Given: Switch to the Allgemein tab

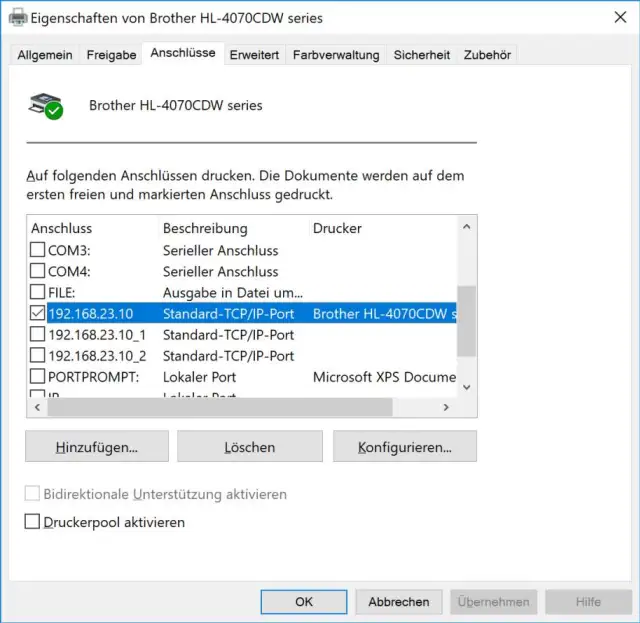Looking at the screenshot, I should pos(45,55).
